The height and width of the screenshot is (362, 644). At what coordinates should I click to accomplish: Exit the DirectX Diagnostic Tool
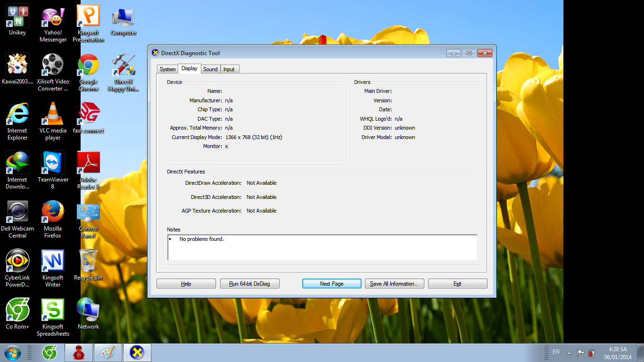pos(457,284)
